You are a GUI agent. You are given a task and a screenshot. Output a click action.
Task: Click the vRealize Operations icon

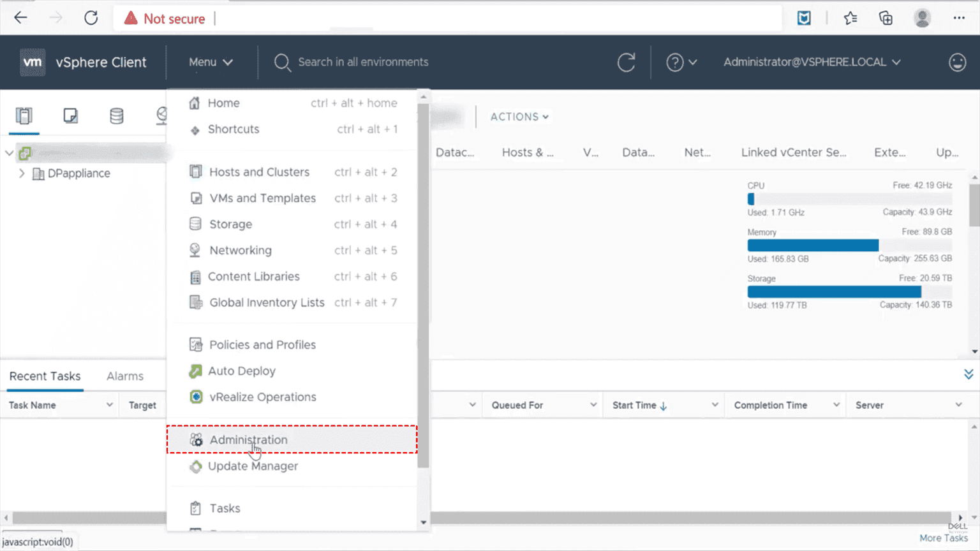click(x=196, y=397)
